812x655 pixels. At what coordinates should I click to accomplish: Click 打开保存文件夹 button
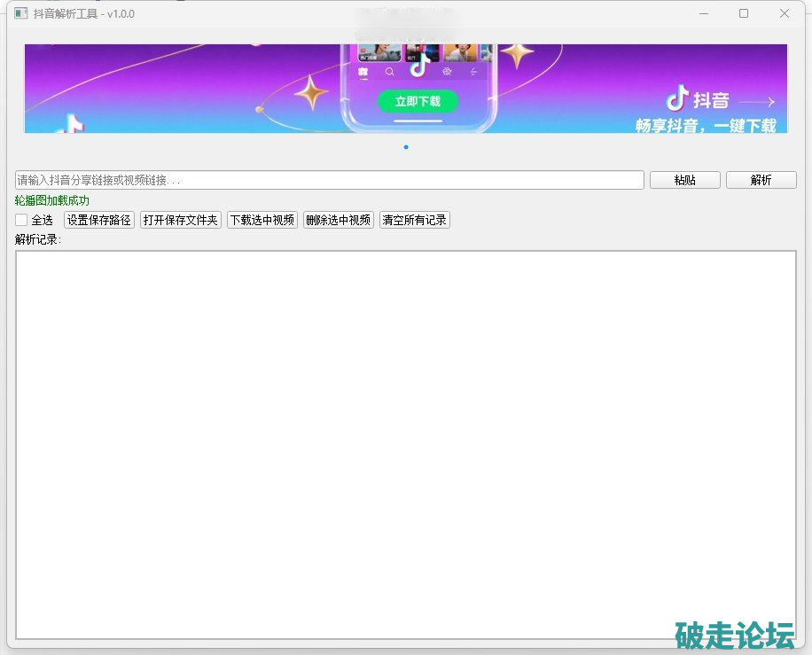[x=181, y=220]
